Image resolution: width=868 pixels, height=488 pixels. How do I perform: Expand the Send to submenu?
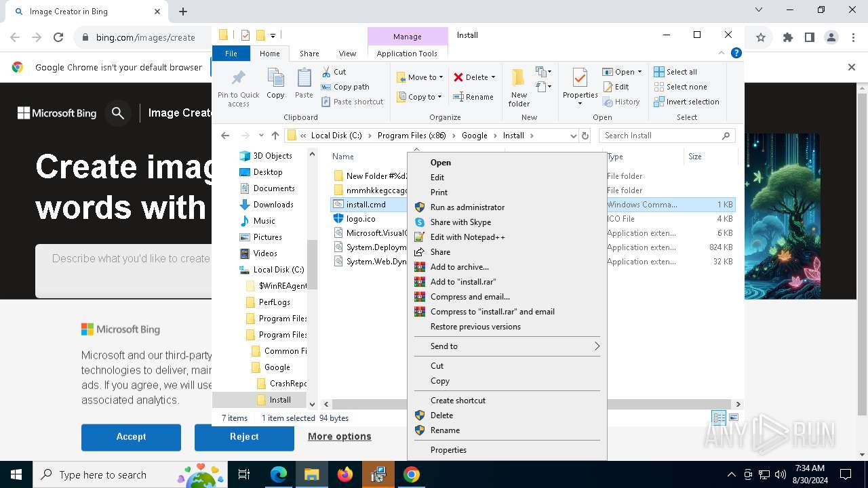(x=507, y=346)
